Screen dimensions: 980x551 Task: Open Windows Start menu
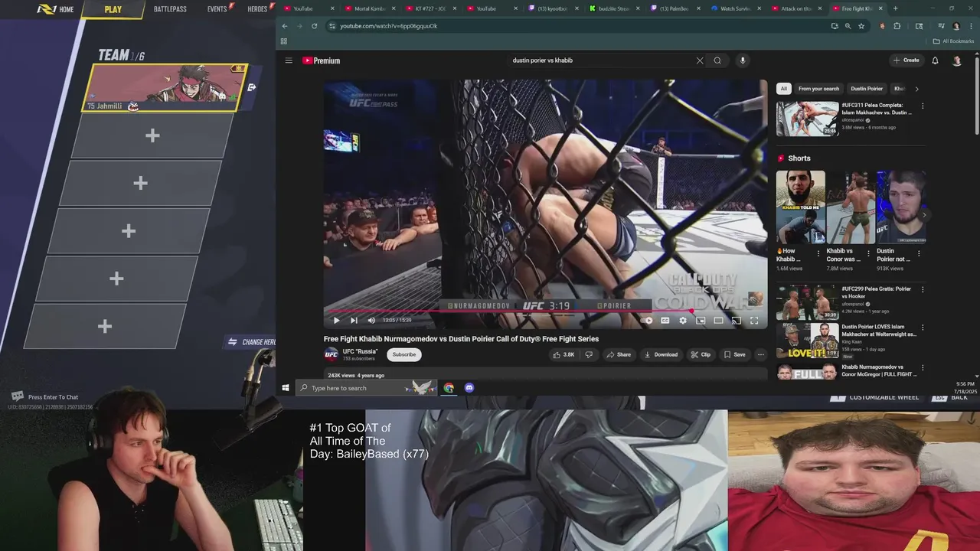[285, 388]
